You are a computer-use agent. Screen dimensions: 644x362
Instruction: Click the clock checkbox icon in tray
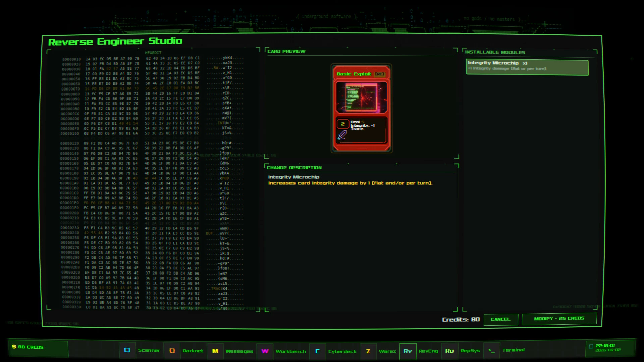pyautogui.click(x=591, y=346)
